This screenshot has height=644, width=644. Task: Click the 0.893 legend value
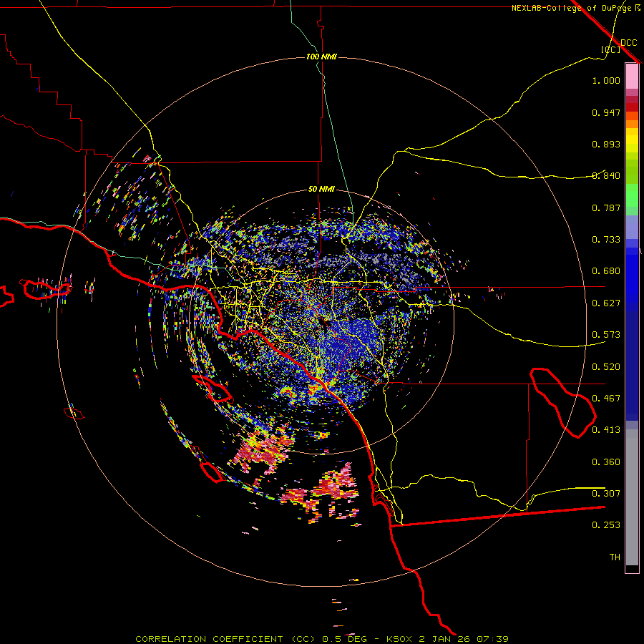[606, 144]
